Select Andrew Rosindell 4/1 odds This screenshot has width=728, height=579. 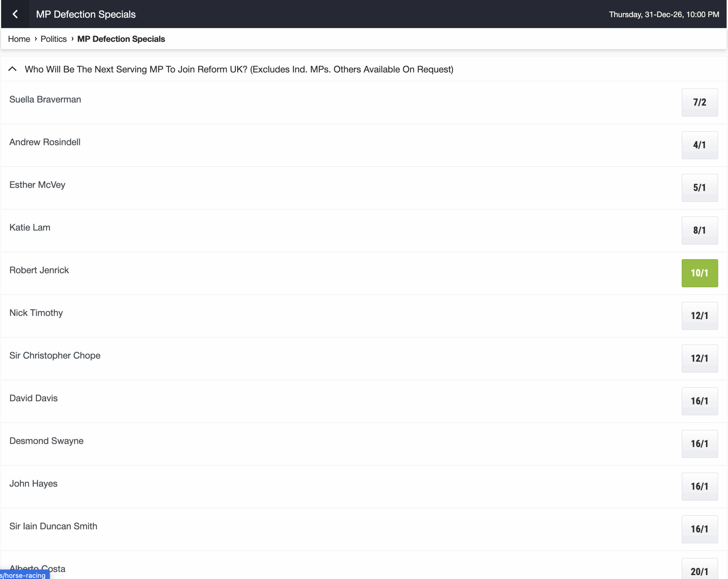coord(699,145)
